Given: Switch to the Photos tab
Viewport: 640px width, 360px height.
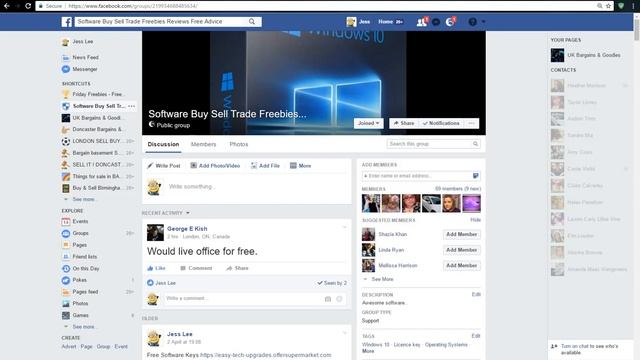Looking at the screenshot, I should [x=239, y=144].
